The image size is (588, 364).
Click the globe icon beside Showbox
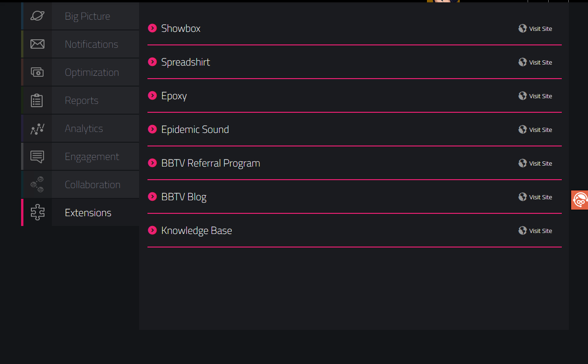point(522,29)
